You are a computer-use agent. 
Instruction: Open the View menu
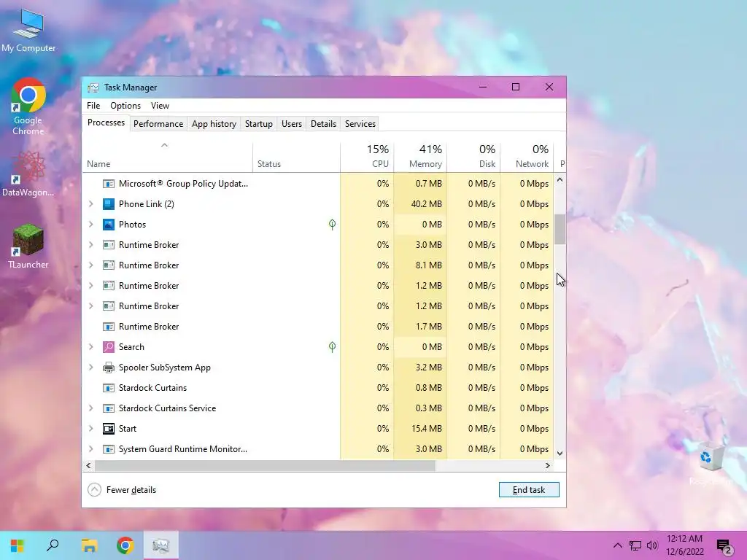[x=160, y=106]
